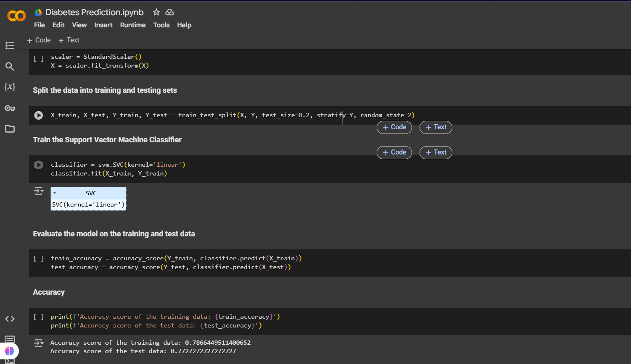Click the train_test_split code line
Screen dimensions: 631x364
coord(232,115)
